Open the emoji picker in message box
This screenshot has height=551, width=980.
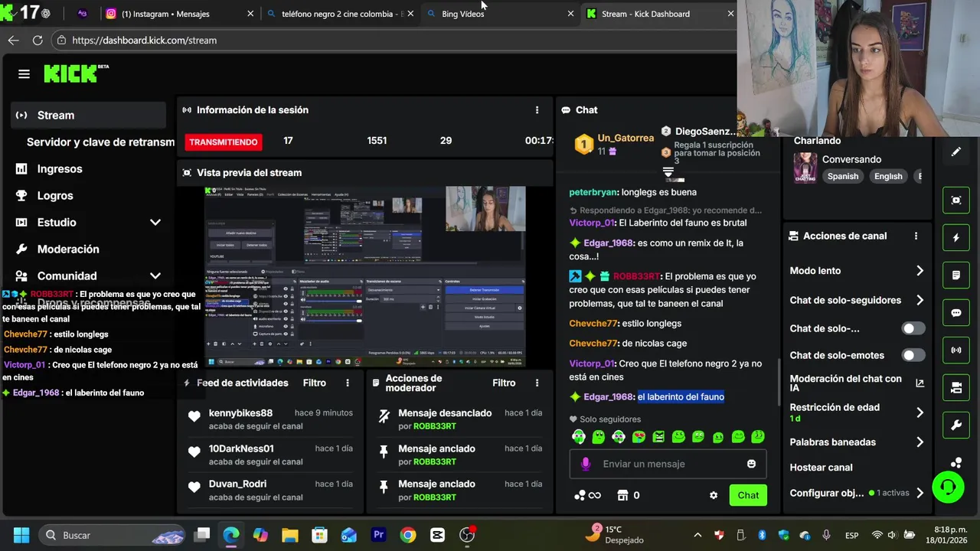(x=751, y=464)
